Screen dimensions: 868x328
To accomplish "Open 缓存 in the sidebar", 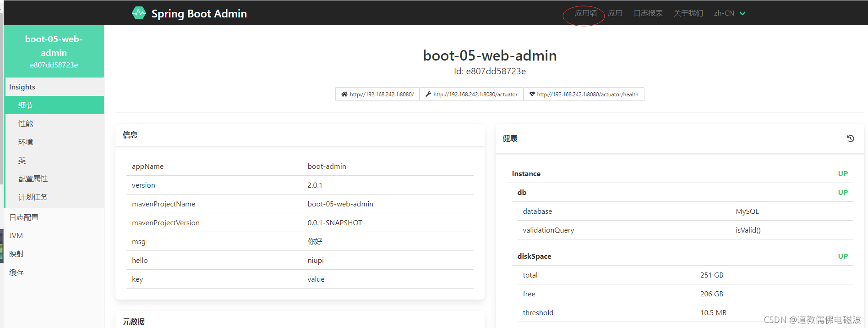I will [55, 272].
